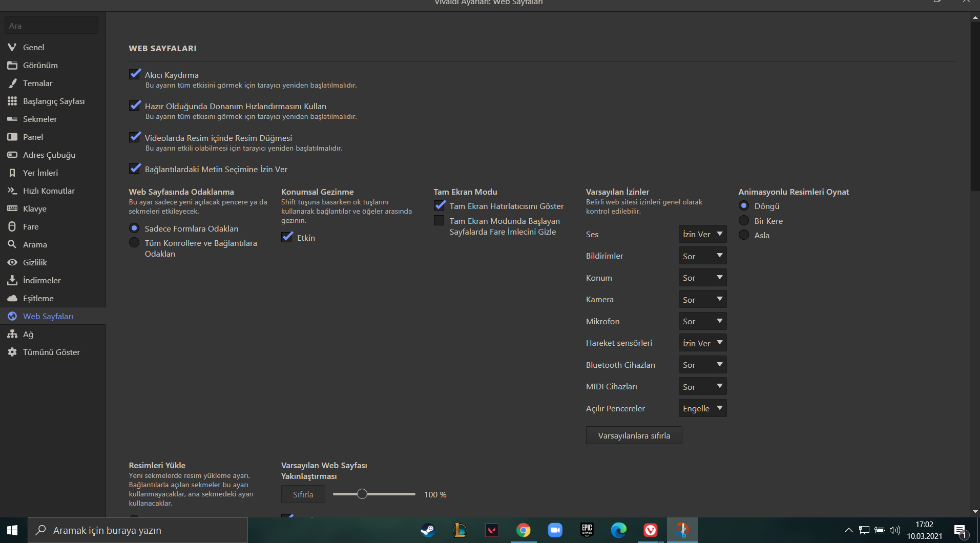Click the Eşitleme cloud icon
980x543 pixels.
pos(12,298)
